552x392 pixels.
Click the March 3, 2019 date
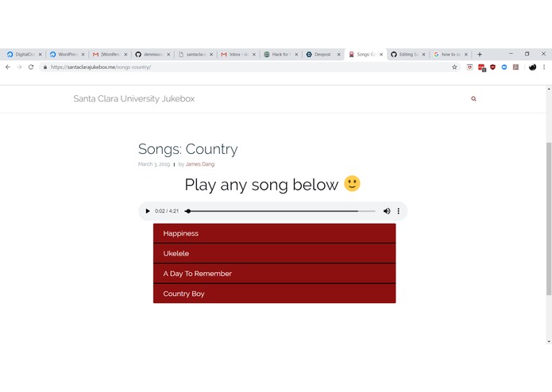click(154, 164)
